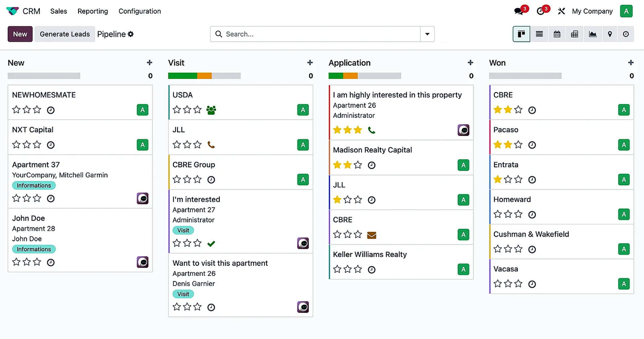The width and height of the screenshot is (644, 339).
Task: Open the Configuration menu
Action: pos(140,11)
